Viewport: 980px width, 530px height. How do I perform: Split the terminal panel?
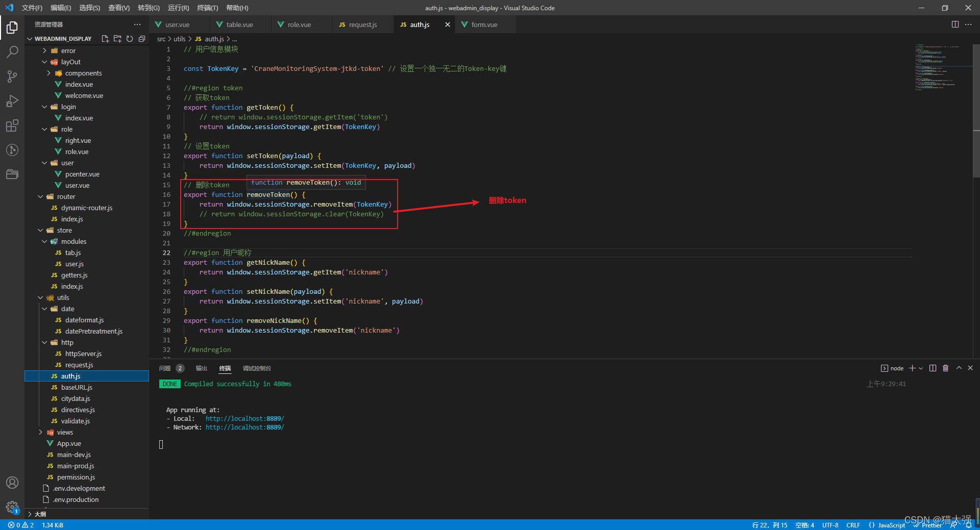click(933, 368)
